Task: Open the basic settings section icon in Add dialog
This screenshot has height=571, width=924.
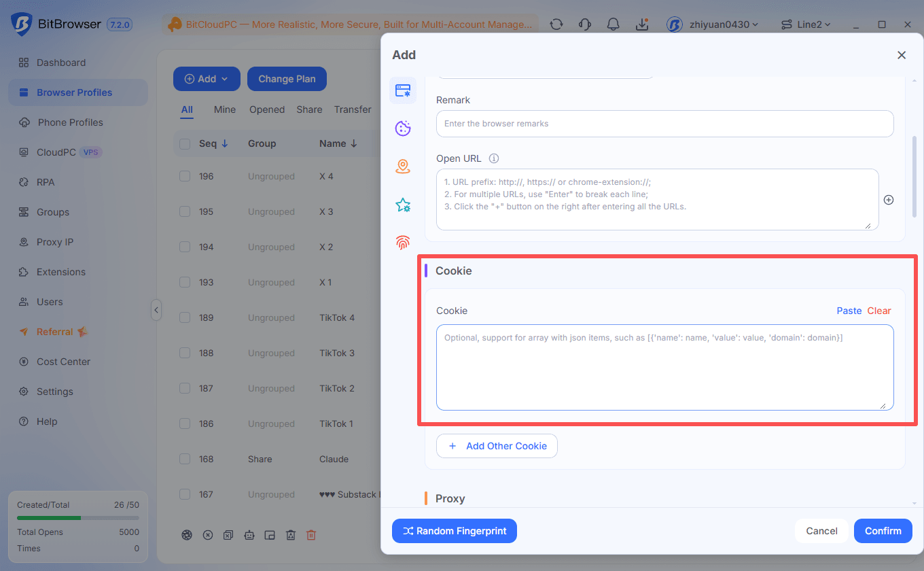Action: pyautogui.click(x=403, y=90)
